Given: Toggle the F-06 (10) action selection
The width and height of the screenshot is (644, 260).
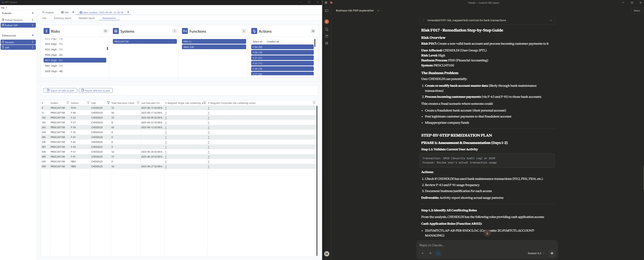Looking at the screenshot, I should click(x=282, y=53).
